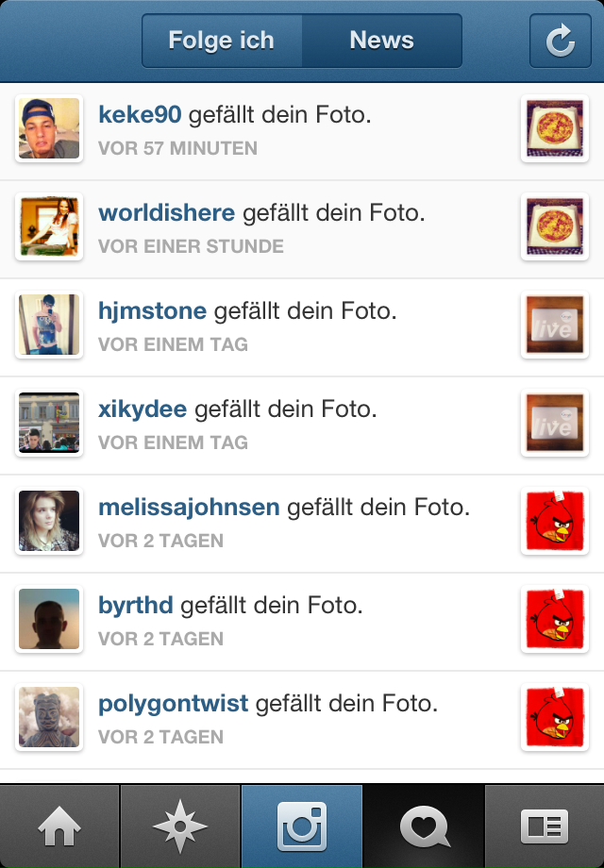This screenshot has height=868, width=604.
Task: Open polygontwist username link
Action: click(174, 704)
